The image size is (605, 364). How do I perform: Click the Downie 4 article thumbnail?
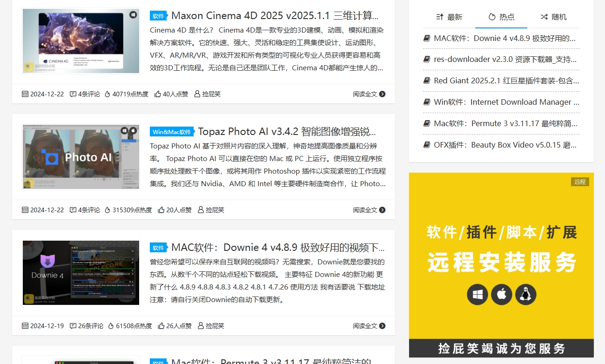click(81, 273)
